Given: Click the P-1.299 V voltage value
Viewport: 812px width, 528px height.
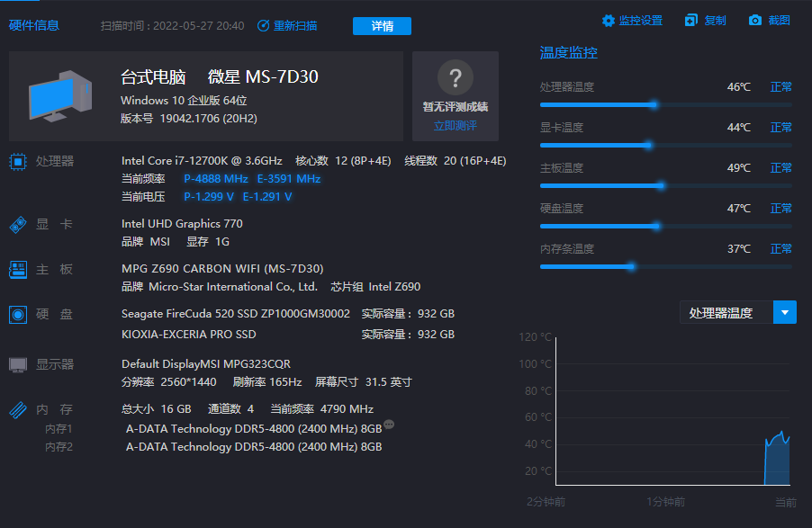Looking at the screenshot, I should [x=209, y=197].
